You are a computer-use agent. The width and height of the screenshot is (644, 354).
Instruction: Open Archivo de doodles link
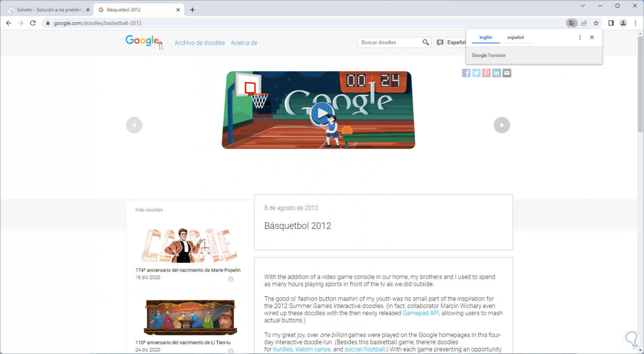coord(199,43)
